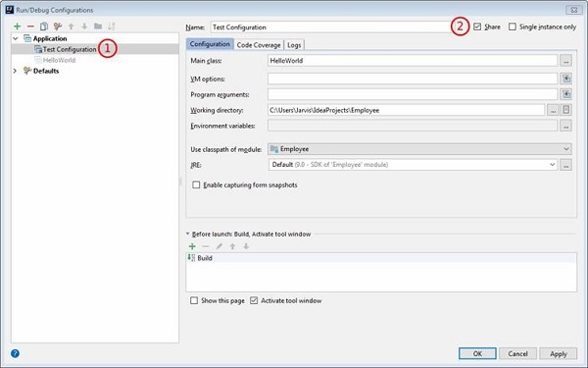Sort configurations icon in left toolbar
The width and height of the screenshot is (588, 368).
112,26
